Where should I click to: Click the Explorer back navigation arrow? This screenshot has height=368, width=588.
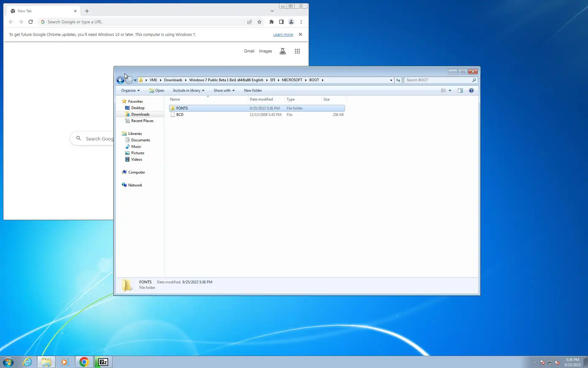120,80
